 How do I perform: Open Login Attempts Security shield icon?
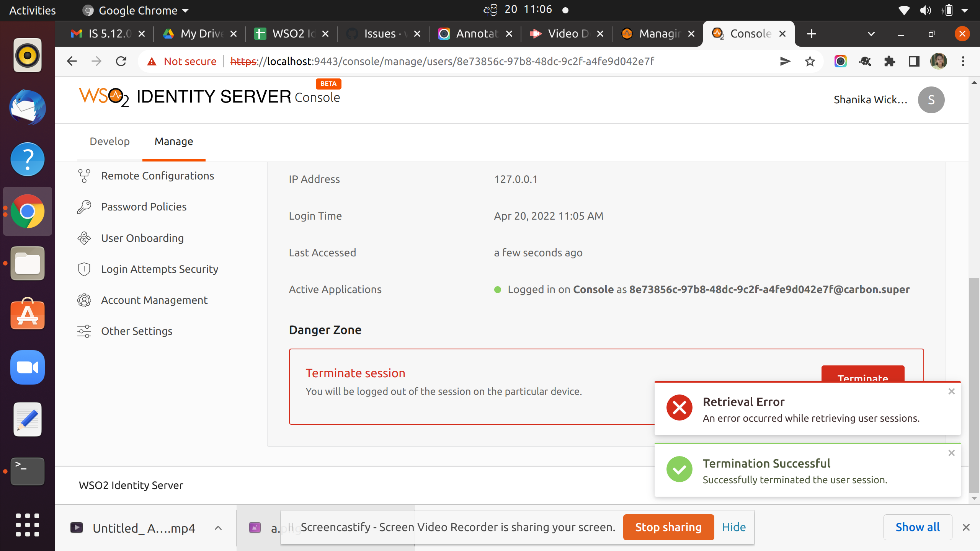point(84,269)
